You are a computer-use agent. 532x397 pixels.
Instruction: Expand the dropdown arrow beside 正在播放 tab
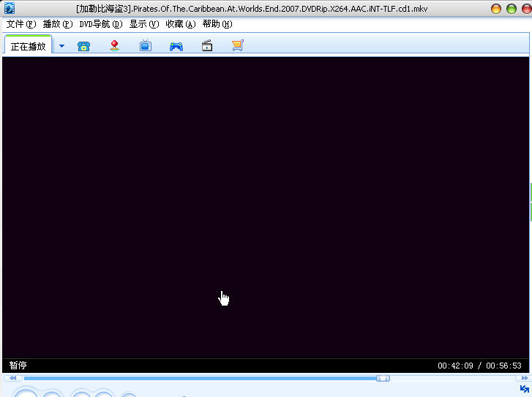pyautogui.click(x=61, y=46)
